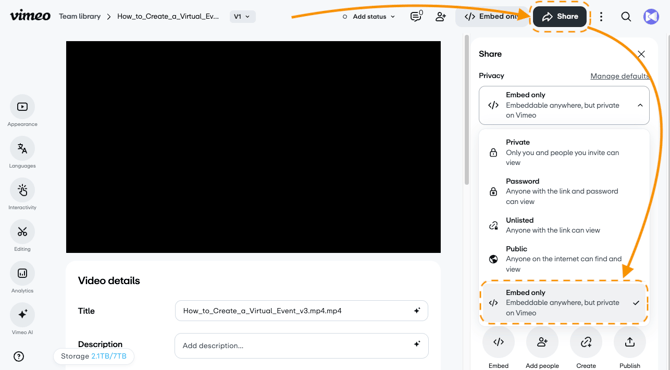670x370 pixels.
Task: Go to the Vimeo home logo
Action: pyautogui.click(x=30, y=16)
